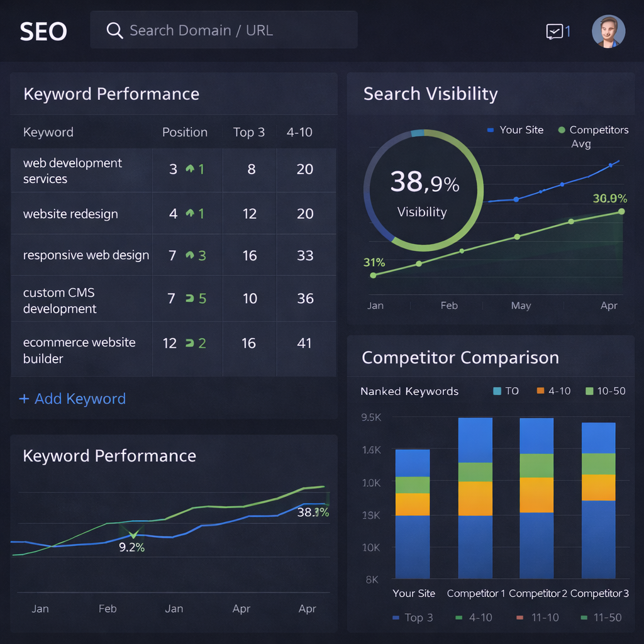This screenshot has width=644, height=644.
Task: Click rank change arrow for custom CMS development
Action: tap(189, 298)
